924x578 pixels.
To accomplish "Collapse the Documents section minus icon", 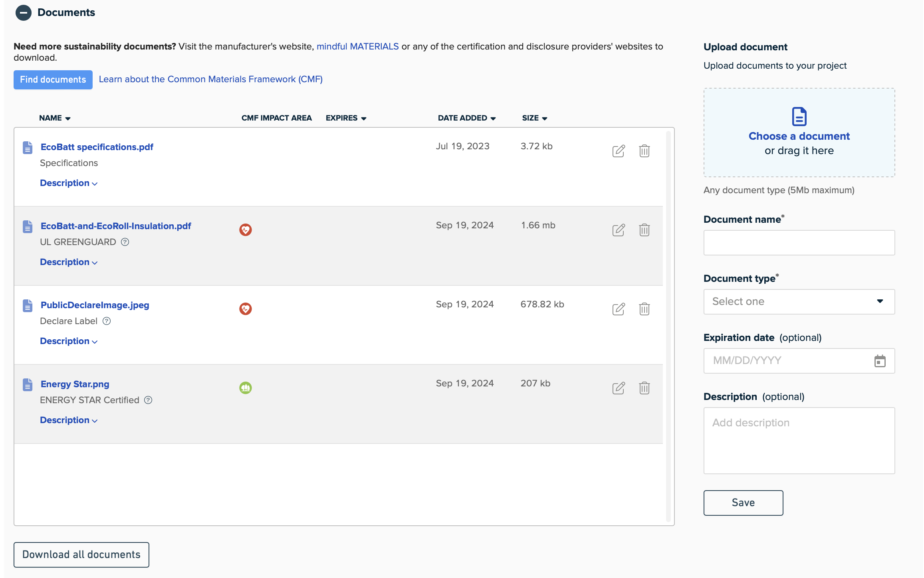I will (x=24, y=13).
